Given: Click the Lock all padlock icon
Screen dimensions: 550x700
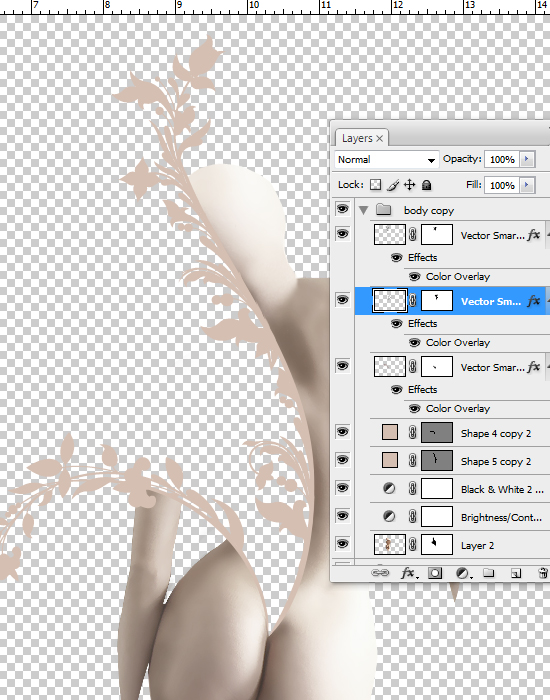Looking at the screenshot, I should point(426,185).
